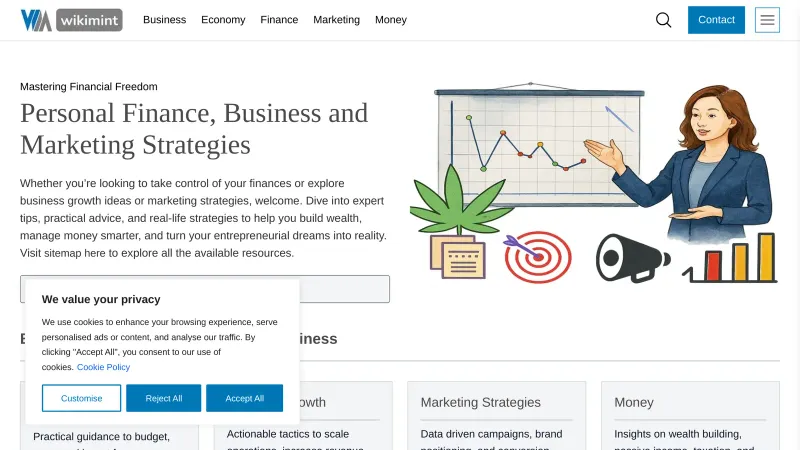
Task: Open the Economy menu item
Action: tap(223, 20)
